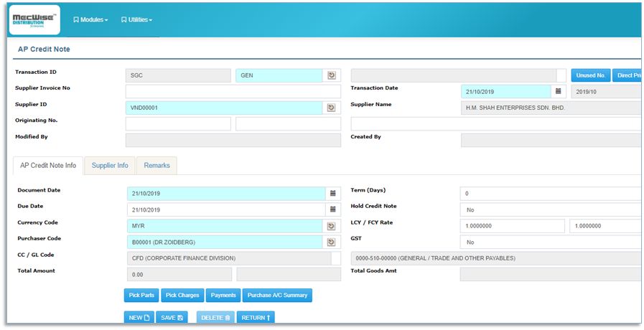Click the Currency Code lookup icon
This screenshot has height=330, width=644.
click(332, 226)
